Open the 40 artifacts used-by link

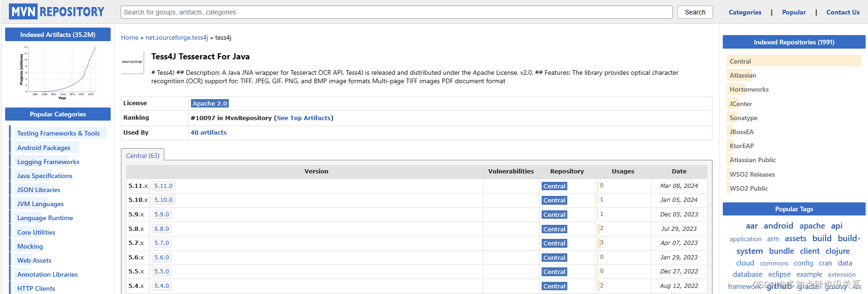click(208, 132)
